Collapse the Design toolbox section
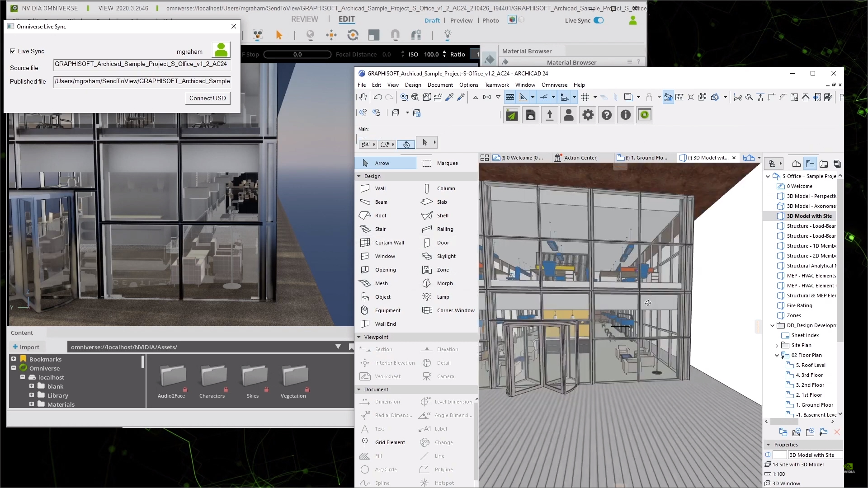868x488 pixels. pos(359,176)
